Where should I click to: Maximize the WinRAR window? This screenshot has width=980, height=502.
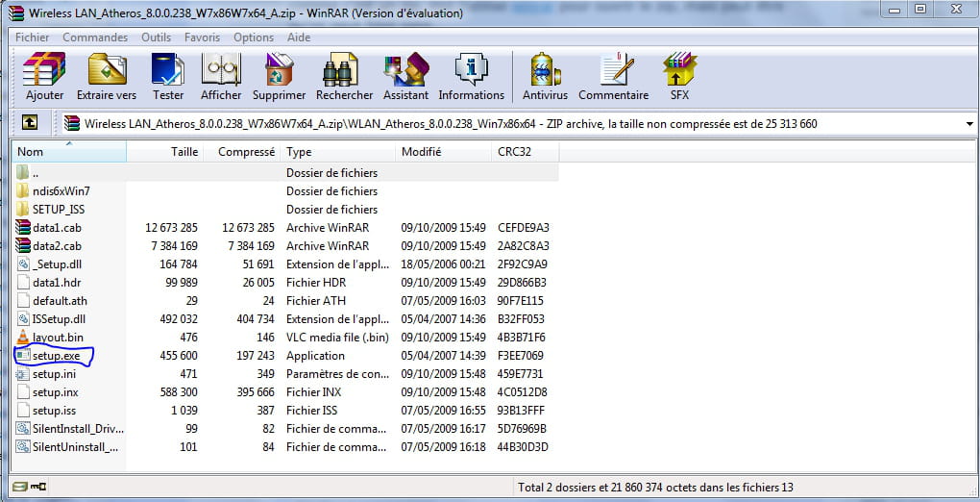tap(920, 9)
